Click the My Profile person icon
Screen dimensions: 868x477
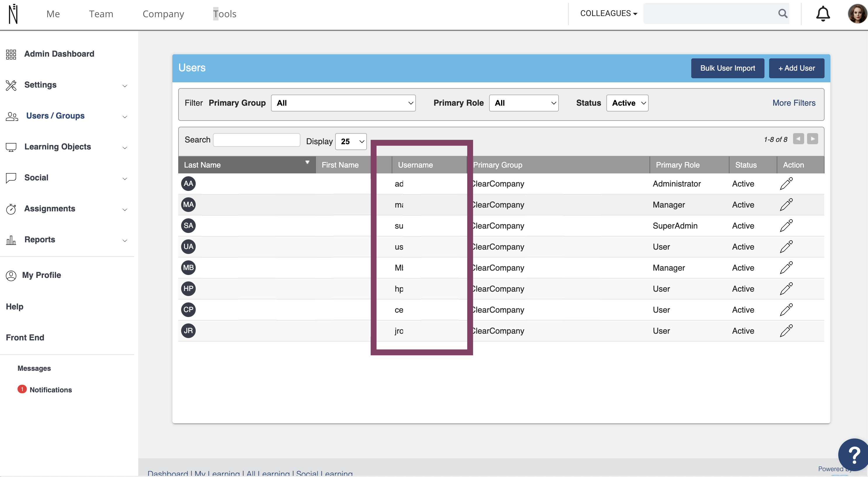11,275
